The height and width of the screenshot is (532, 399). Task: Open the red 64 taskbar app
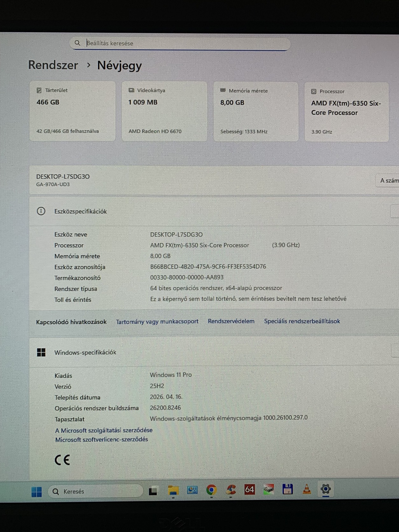(249, 489)
